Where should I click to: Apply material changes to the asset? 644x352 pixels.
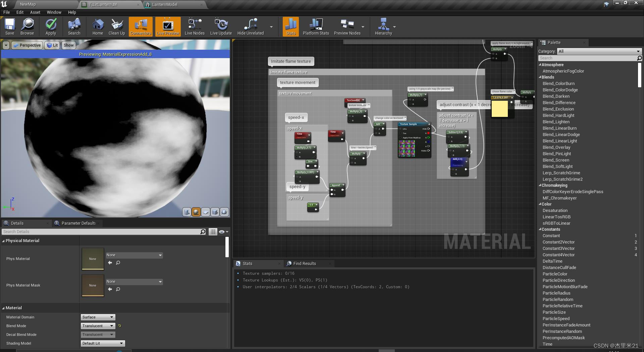(x=51, y=27)
